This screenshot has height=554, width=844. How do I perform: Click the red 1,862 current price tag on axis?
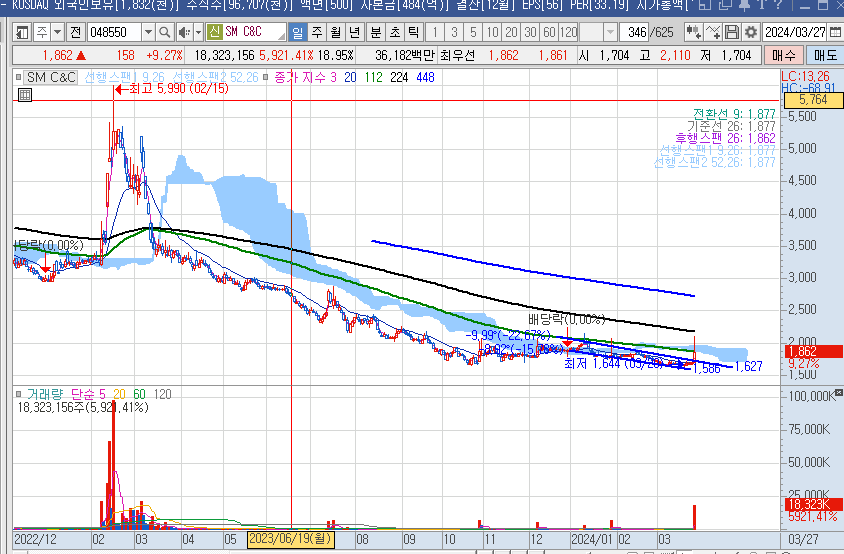813,351
